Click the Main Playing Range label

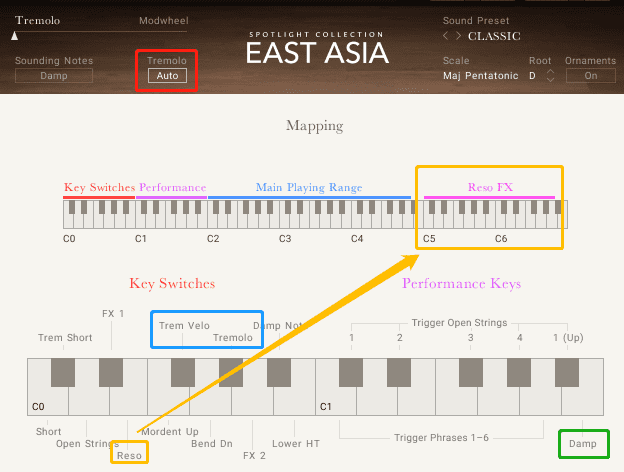309,187
